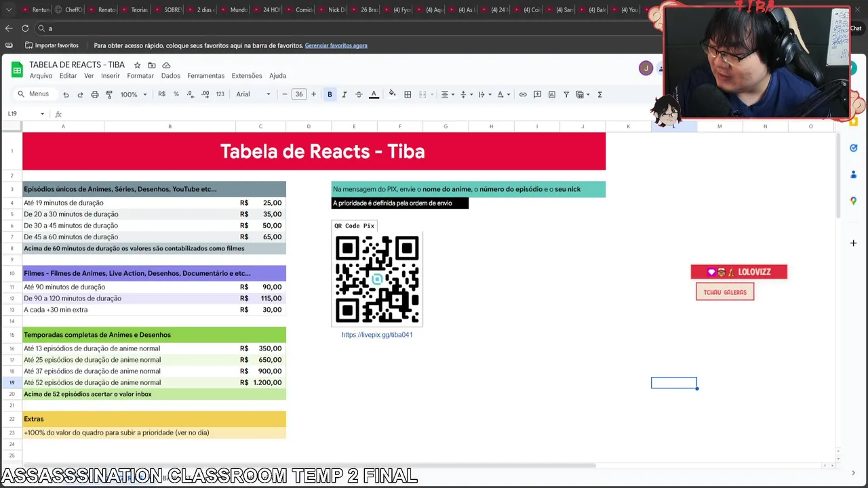Check the cloud save status icon
This screenshot has height=488, width=868.
(166, 65)
